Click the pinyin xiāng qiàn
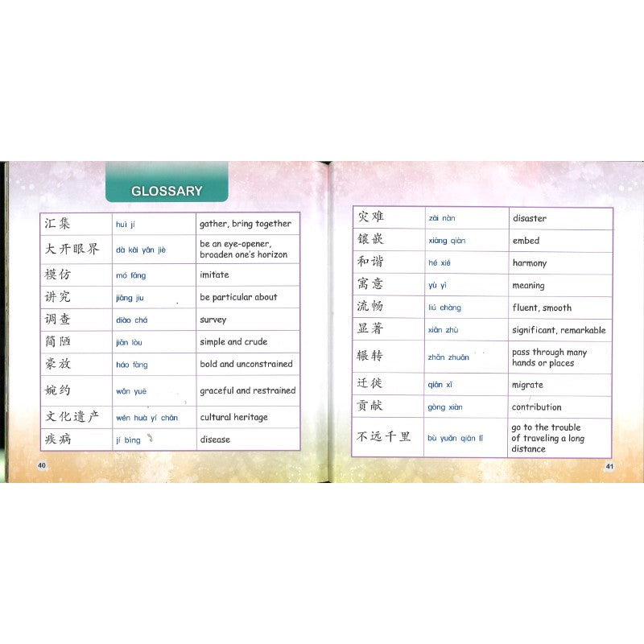 pos(445,239)
